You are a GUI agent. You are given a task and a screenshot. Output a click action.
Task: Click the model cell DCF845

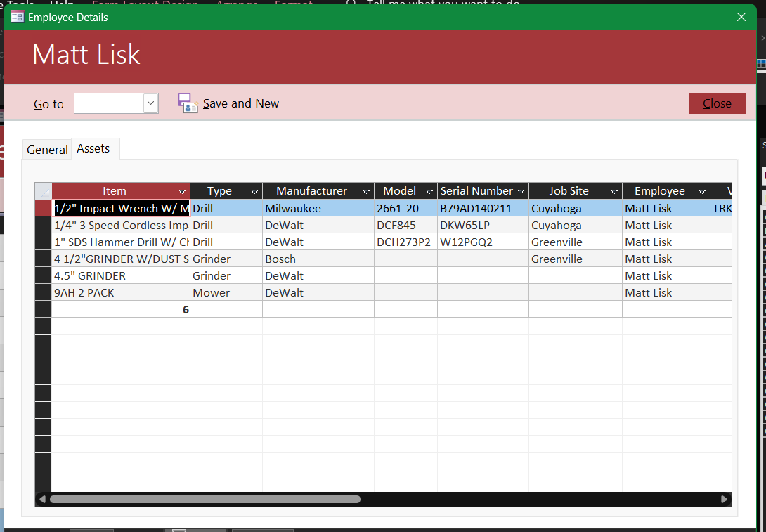click(406, 225)
